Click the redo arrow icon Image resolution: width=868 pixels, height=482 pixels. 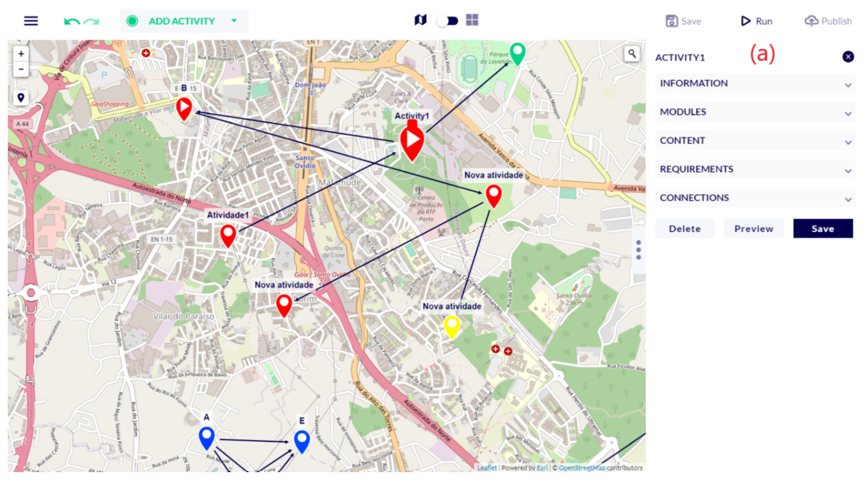[91, 22]
